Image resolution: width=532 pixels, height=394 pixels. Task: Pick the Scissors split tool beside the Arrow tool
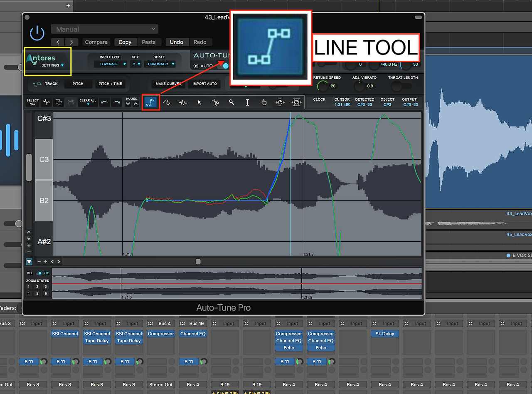pyautogui.click(x=215, y=102)
